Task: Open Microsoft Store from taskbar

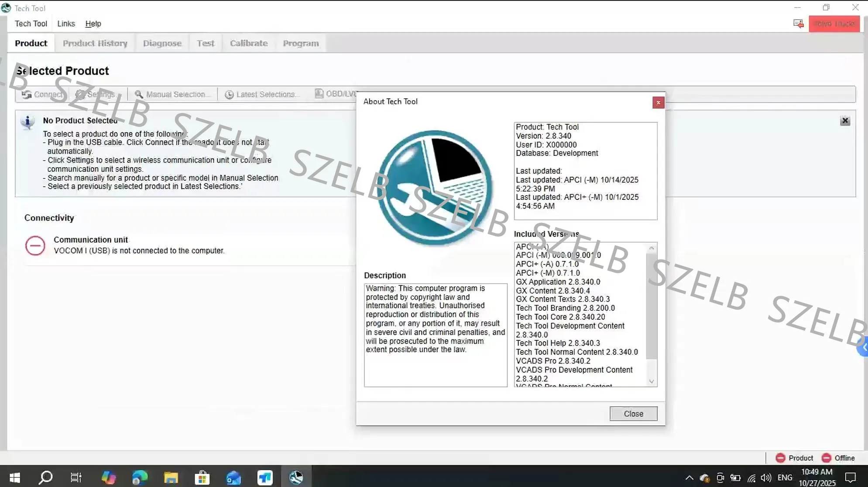Action: [202, 477]
